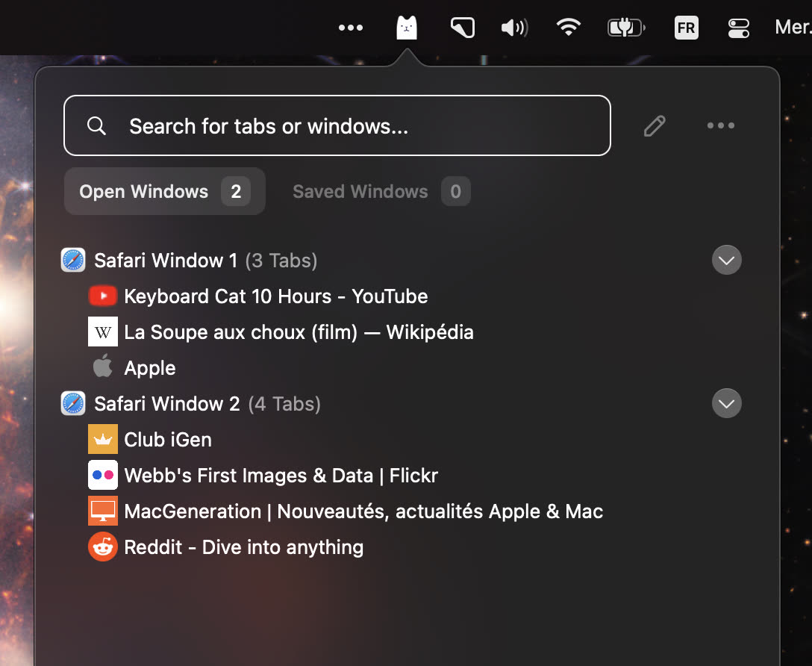Screen dimensions: 812x666
Task: Click the battery charging status icon
Action: [626, 28]
